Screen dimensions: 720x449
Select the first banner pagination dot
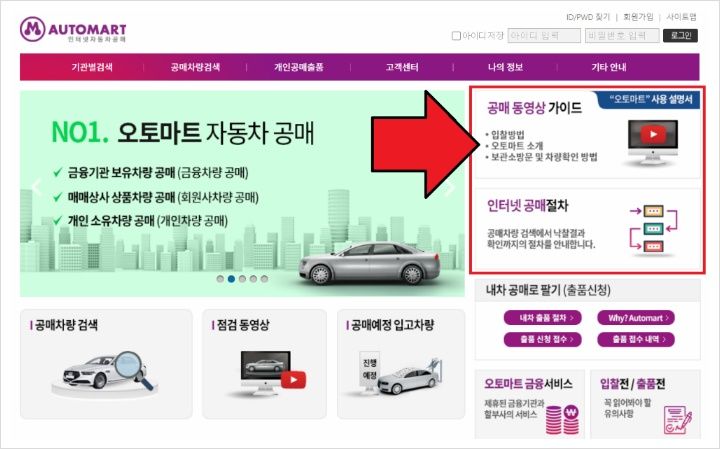[220, 279]
